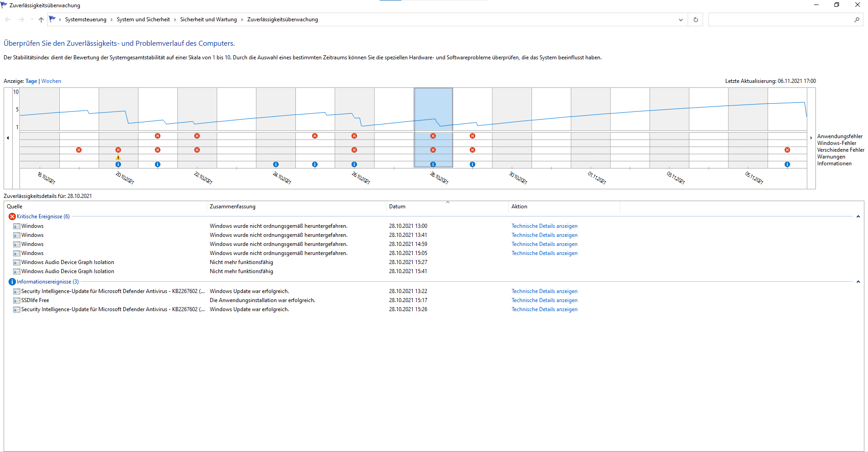
Task: Show technical details for 15:05 shutdown event
Action: (545, 253)
